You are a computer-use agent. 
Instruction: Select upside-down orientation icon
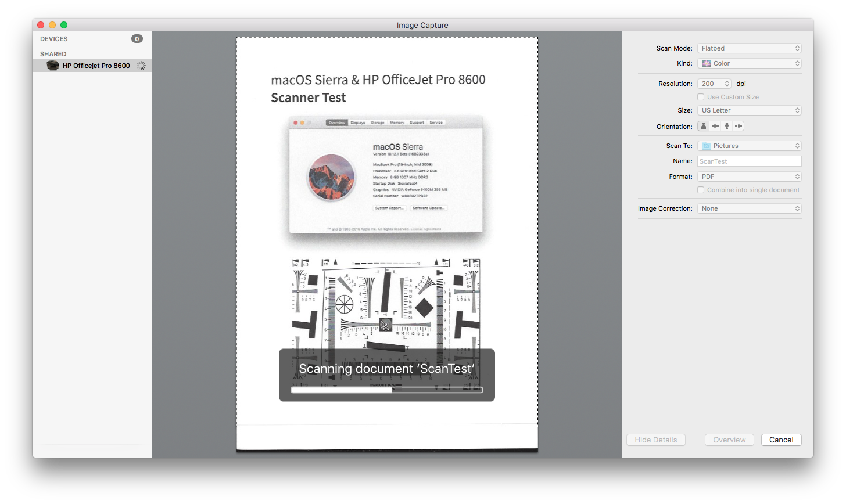click(x=727, y=126)
